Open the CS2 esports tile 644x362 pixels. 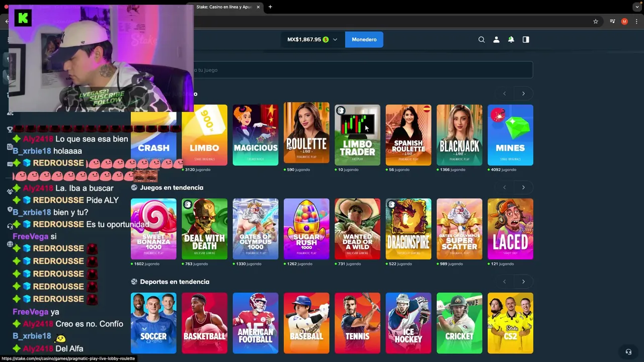coord(510,323)
